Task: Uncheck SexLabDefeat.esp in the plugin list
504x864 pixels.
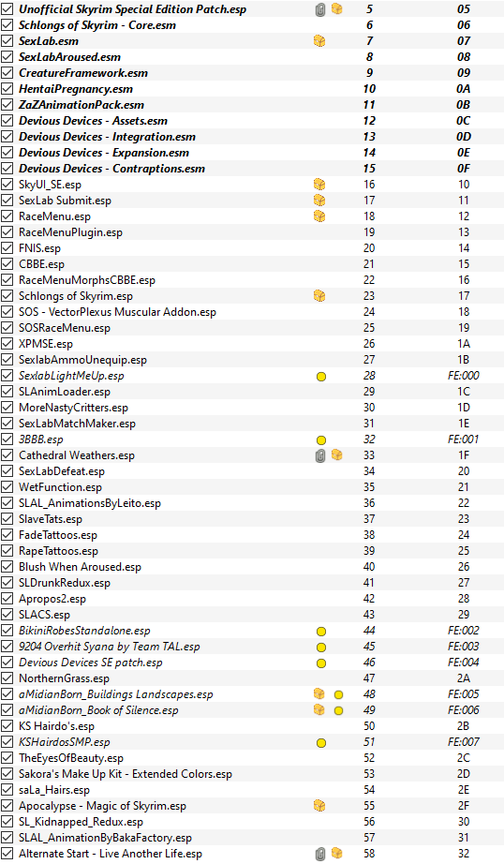Action: coord(7,471)
